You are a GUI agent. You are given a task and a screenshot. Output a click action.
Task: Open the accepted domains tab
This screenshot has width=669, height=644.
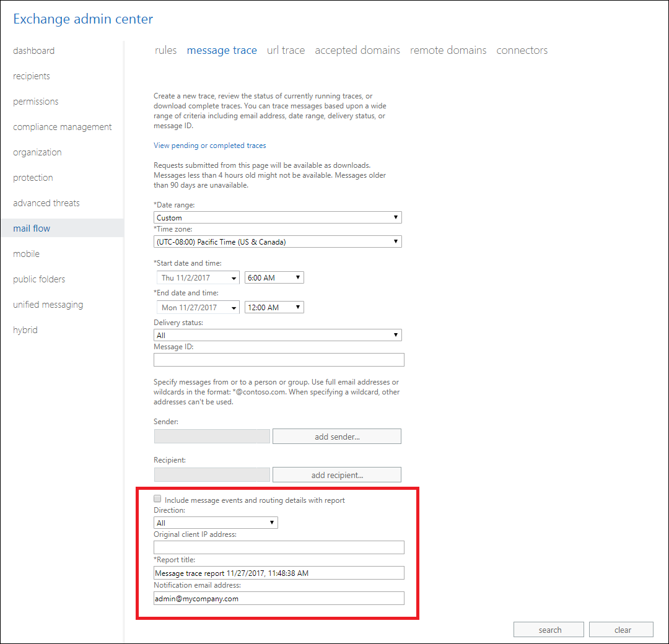click(357, 50)
